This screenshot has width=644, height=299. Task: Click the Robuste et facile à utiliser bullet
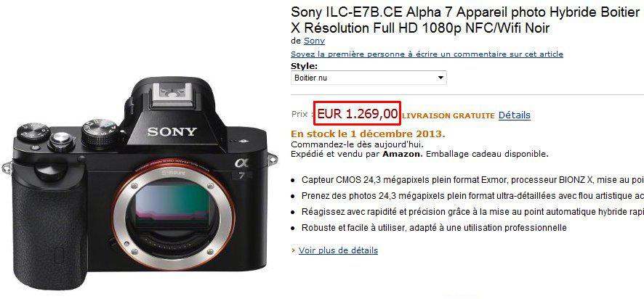(434, 228)
